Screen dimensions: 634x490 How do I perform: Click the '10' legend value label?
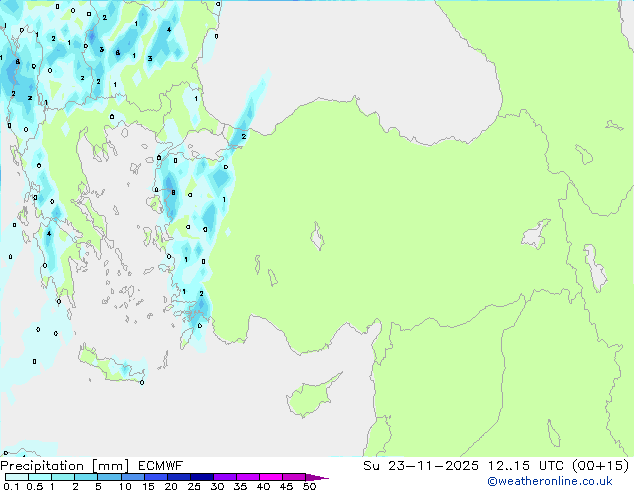click(x=125, y=486)
